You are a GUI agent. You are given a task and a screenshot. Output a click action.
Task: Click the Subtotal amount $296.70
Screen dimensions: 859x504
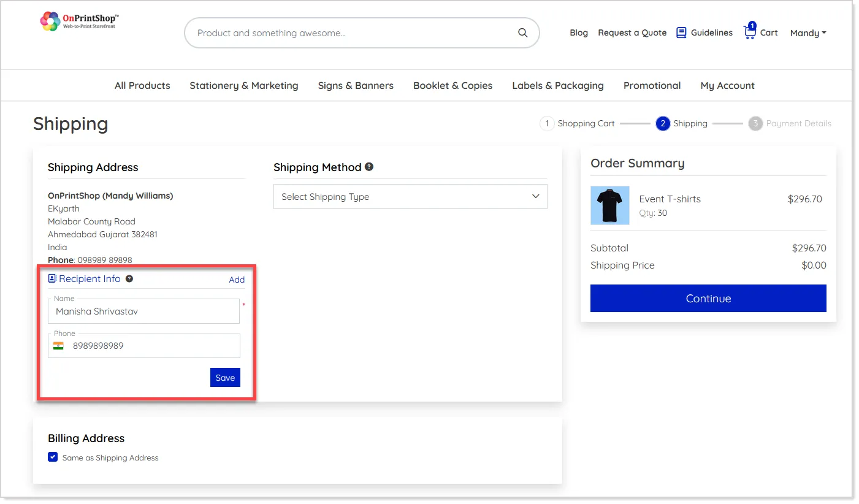tap(809, 248)
